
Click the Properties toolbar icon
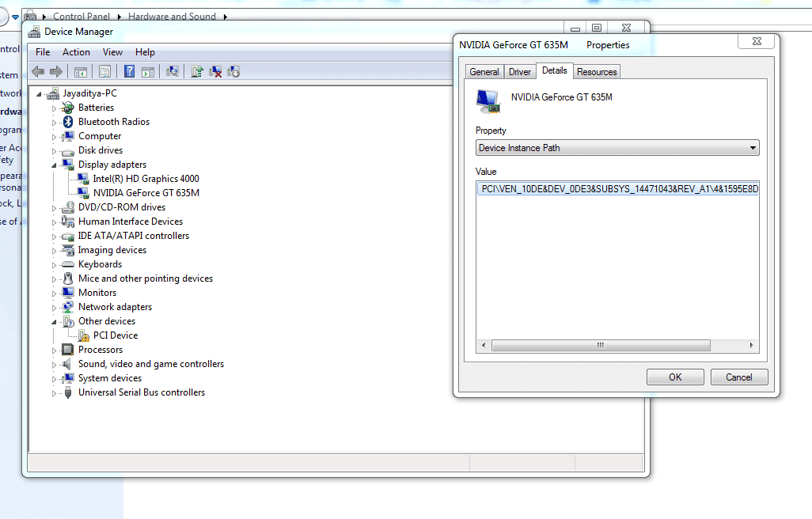pos(104,72)
